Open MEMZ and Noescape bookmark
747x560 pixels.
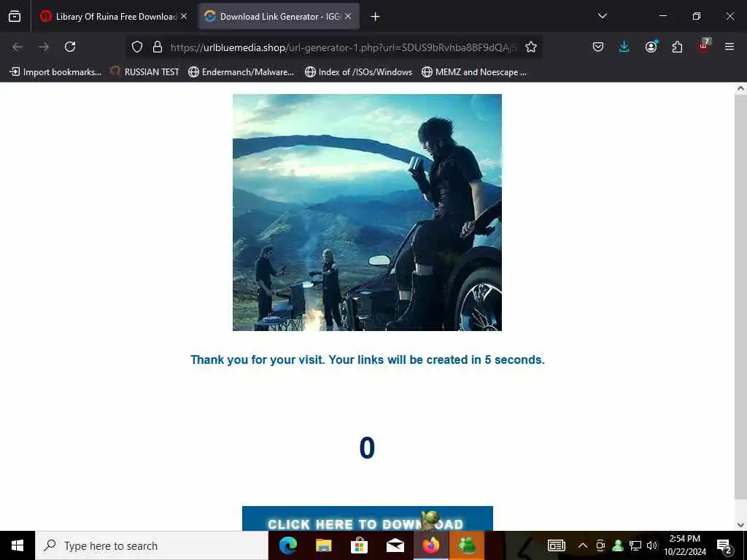[474, 72]
